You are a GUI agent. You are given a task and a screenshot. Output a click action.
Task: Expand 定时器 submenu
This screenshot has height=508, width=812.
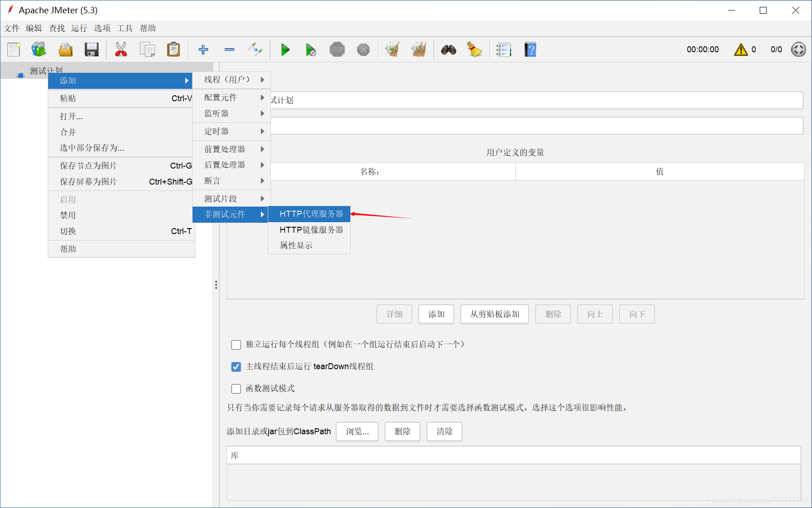click(232, 131)
